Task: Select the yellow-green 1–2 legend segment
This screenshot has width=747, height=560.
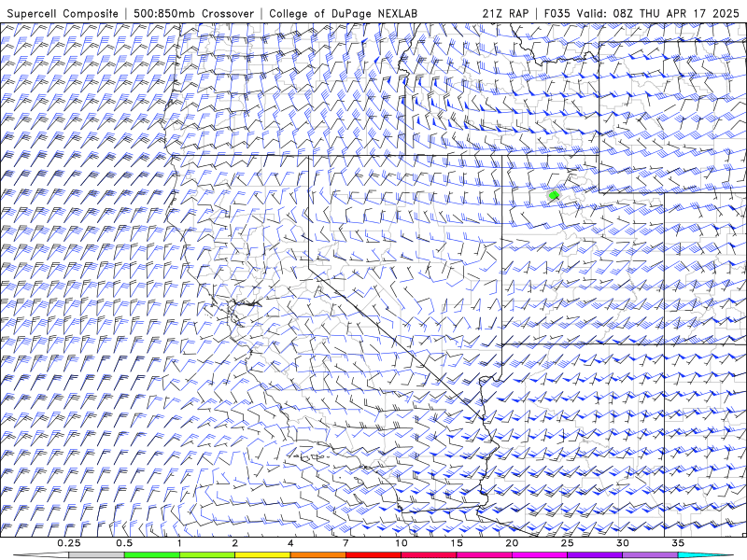Action: coord(207,555)
